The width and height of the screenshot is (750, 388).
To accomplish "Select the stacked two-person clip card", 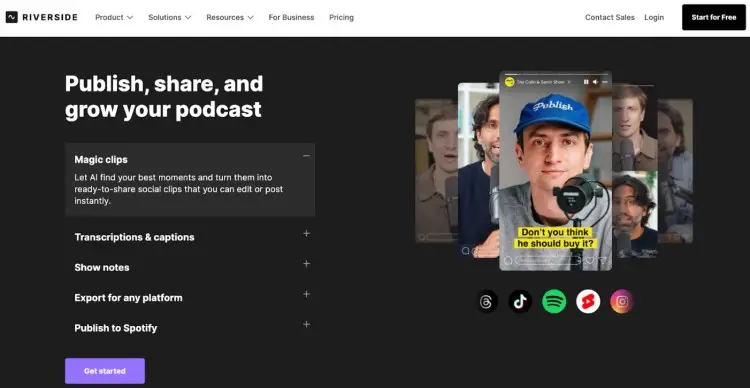I will click(635, 171).
